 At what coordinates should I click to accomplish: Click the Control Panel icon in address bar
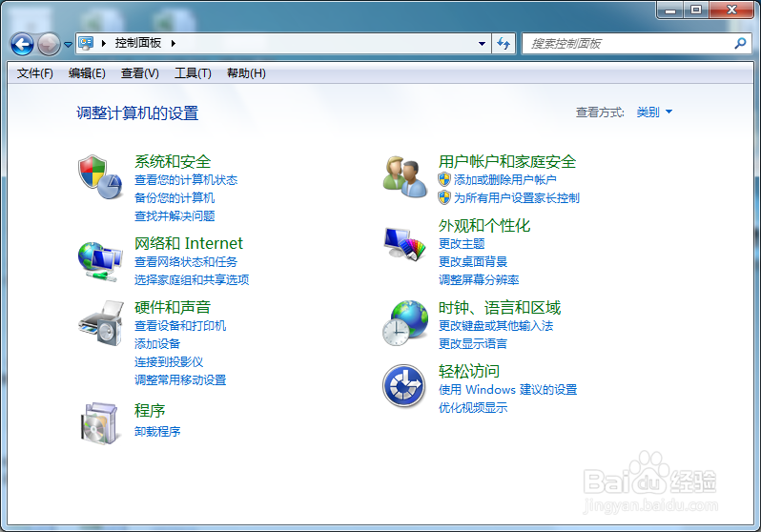pos(86,43)
